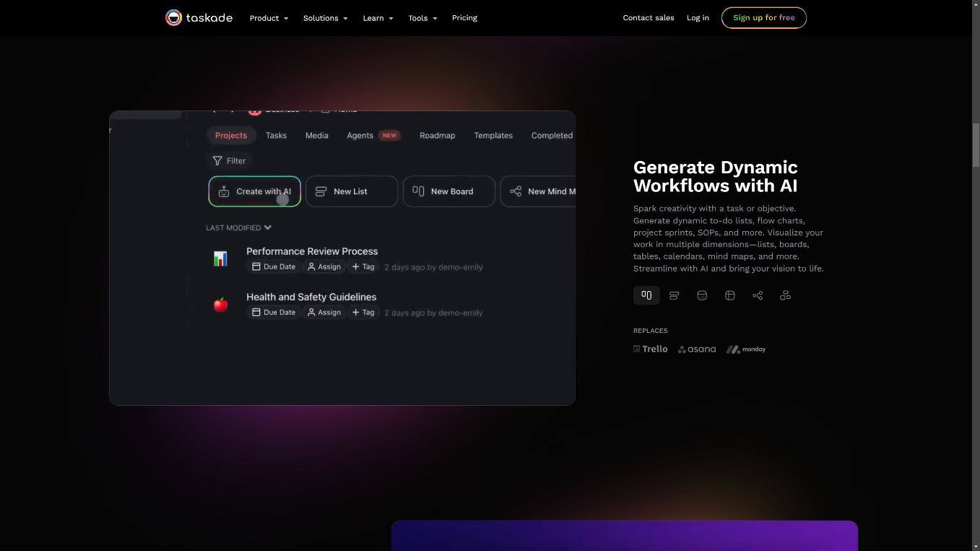The width and height of the screenshot is (980, 551).
Task: Click the Taskade logo in the header
Action: pos(199,17)
